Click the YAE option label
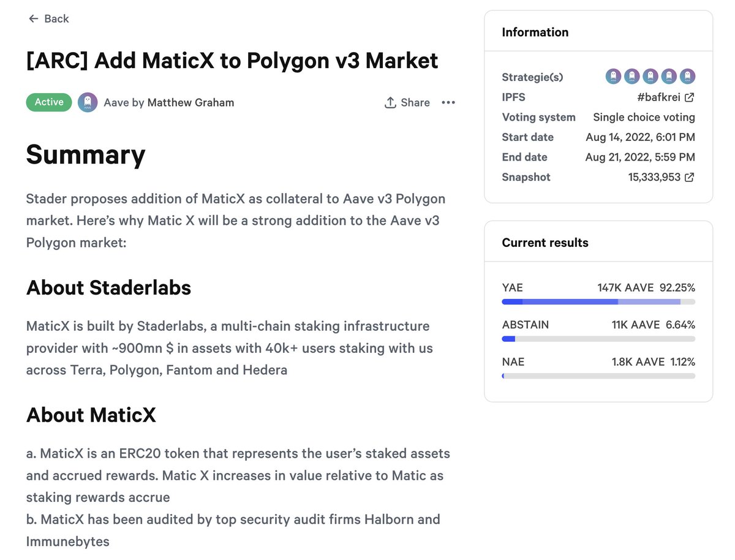The image size is (735, 560). click(x=512, y=288)
